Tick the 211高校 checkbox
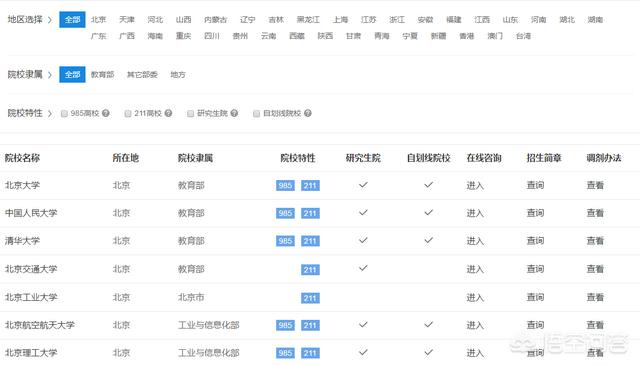This screenshot has height=365, width=640. point(128,114)
